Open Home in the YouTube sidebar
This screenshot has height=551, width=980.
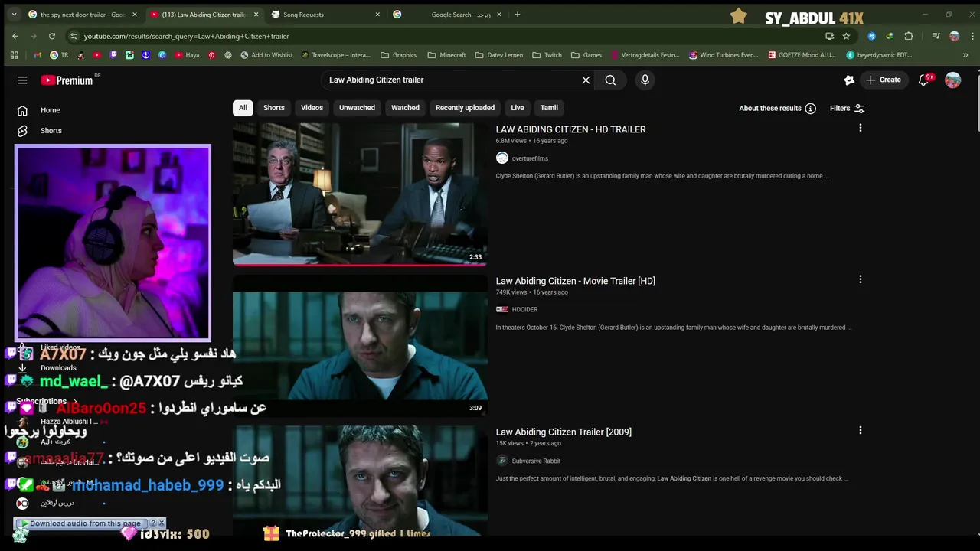50,110
